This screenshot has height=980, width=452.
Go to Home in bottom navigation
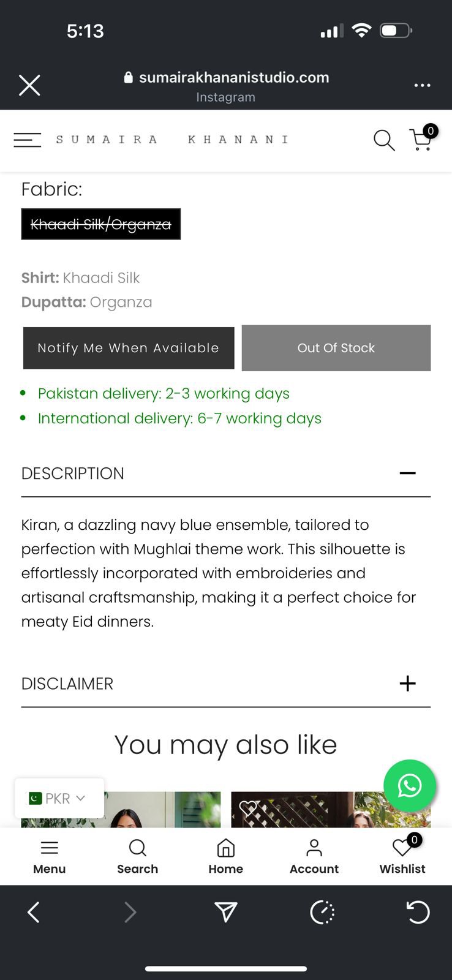point(225,856)
